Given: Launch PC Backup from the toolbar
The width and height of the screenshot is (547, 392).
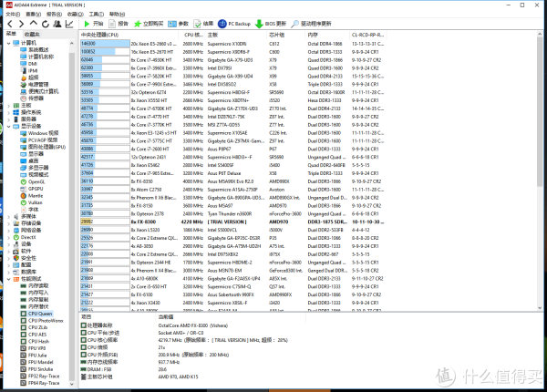Looking at the screenshot, I should [234, 24].
